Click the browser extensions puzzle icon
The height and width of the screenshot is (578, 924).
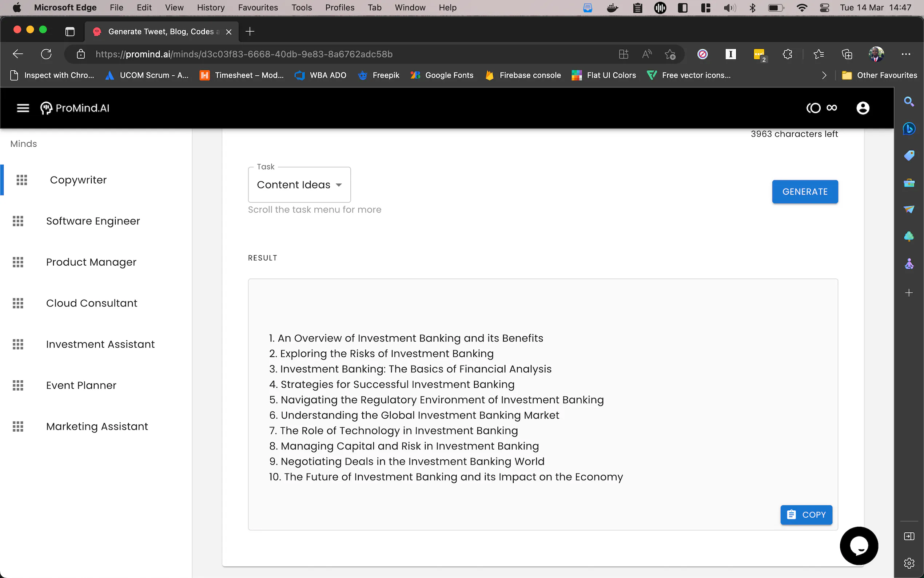[787, 54]
